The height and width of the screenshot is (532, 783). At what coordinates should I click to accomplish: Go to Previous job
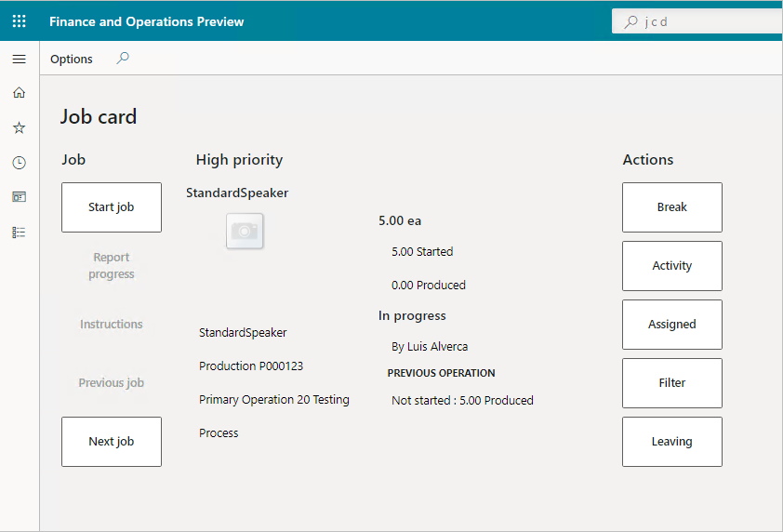pos(112,382)
